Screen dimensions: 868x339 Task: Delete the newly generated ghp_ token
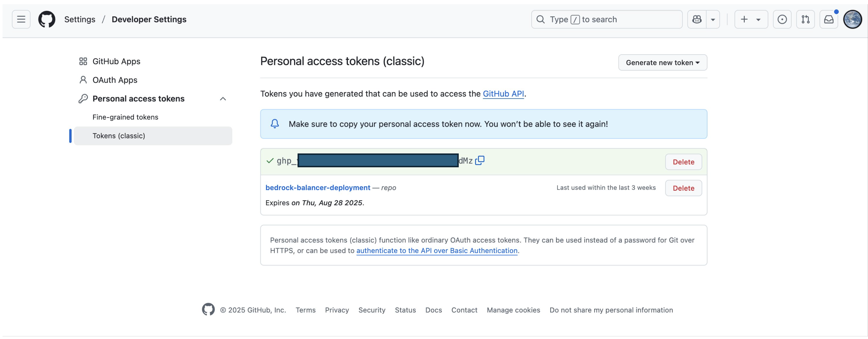(683, 162)
